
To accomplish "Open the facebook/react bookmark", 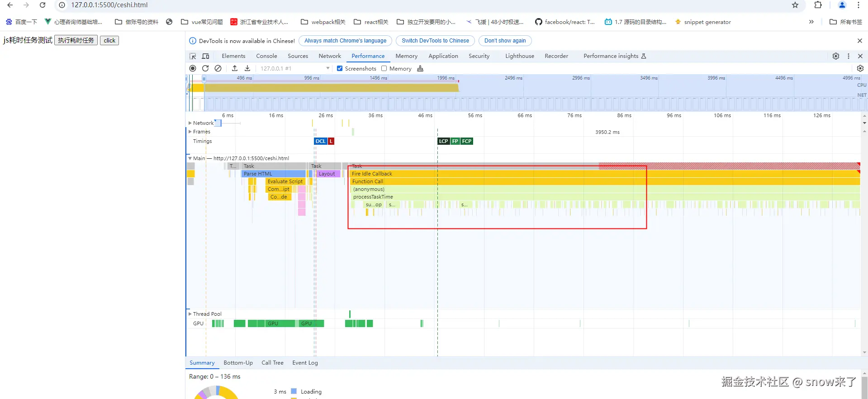I will 564,22.
